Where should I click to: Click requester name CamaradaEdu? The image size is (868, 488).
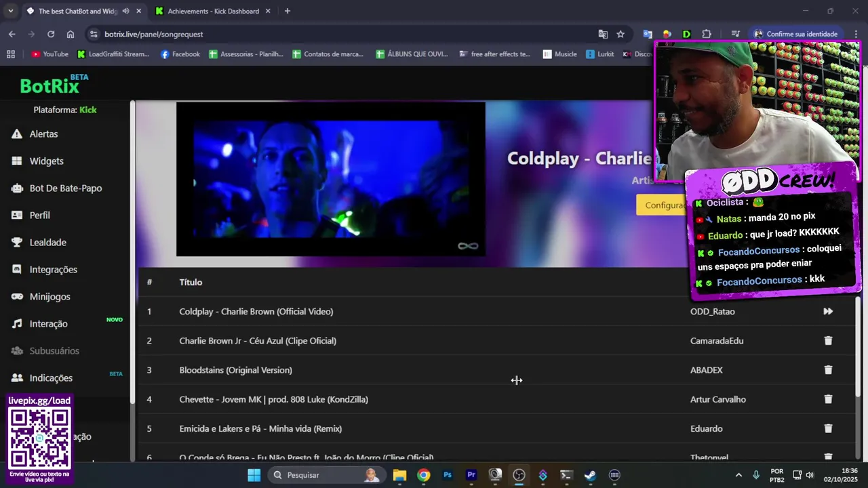coord(717,341)
